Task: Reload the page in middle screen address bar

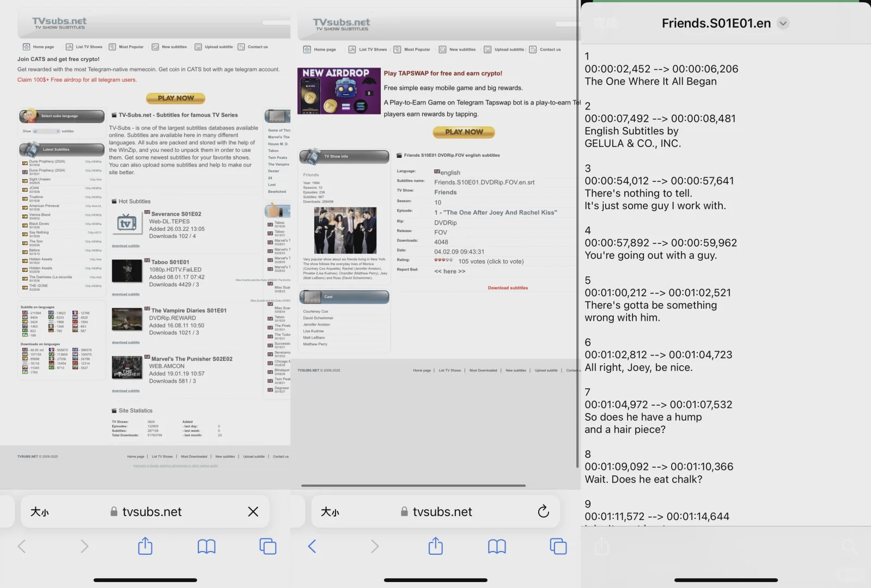Action: click(x=543, y=511)
